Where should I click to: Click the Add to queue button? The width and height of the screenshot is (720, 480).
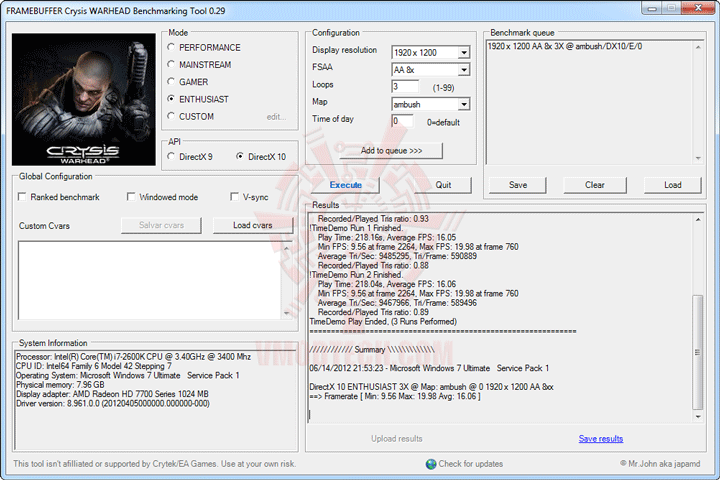point(391,151)
